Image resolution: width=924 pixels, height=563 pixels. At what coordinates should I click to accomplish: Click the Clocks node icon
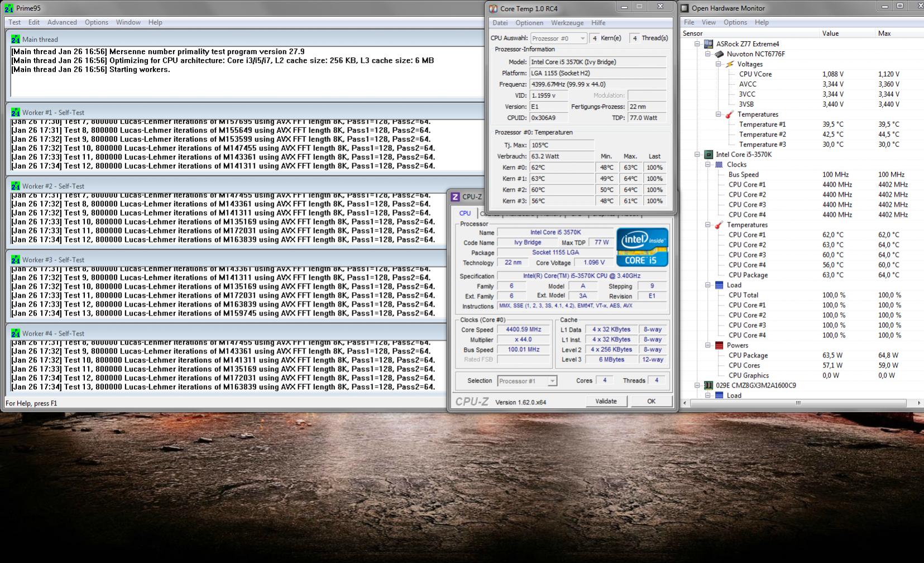pyautogui.click(x=719, y=165)
